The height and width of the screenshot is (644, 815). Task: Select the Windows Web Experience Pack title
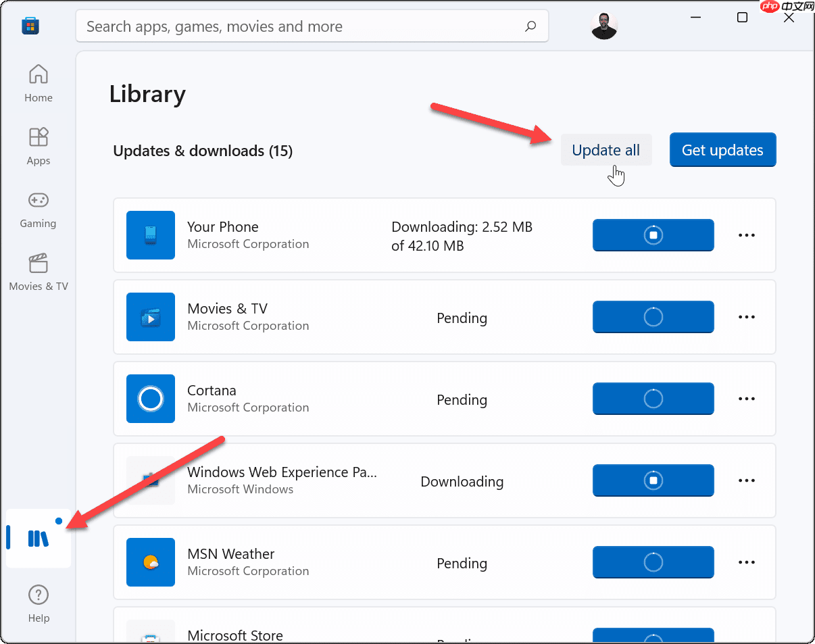click(x=282, y=472)
